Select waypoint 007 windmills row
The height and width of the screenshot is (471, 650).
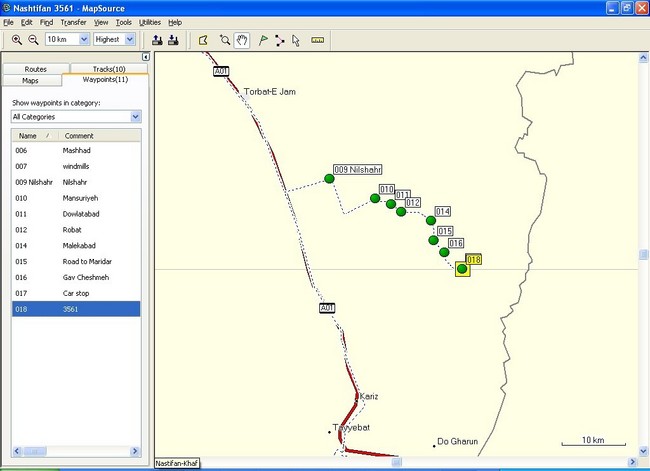pyautogui.click(x=76, y=166)
